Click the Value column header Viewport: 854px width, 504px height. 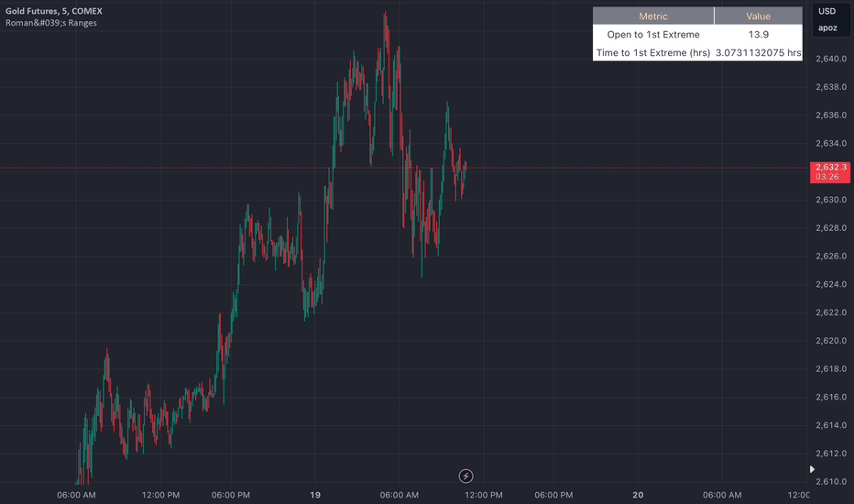pyautogui.click(x=758, y=16)
